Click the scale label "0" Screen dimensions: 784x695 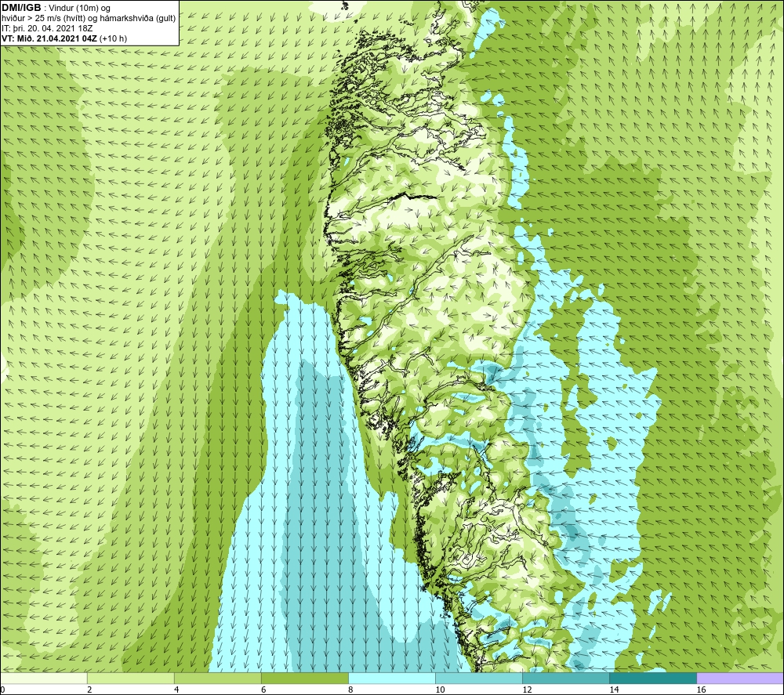coord(2,690)
